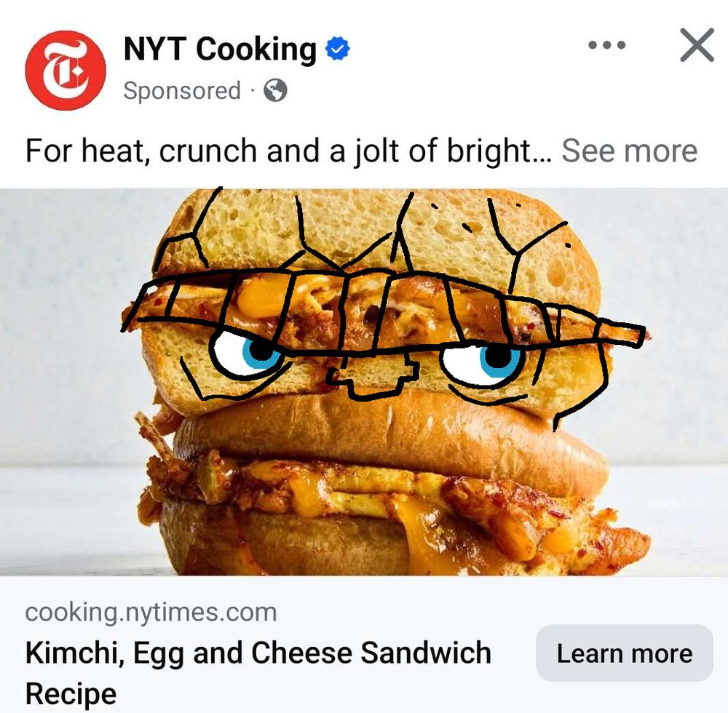Image resolution: width=728 pixels, height=713 pixels.
Task: Click the blue verified badge
Action: pos(338,49)
